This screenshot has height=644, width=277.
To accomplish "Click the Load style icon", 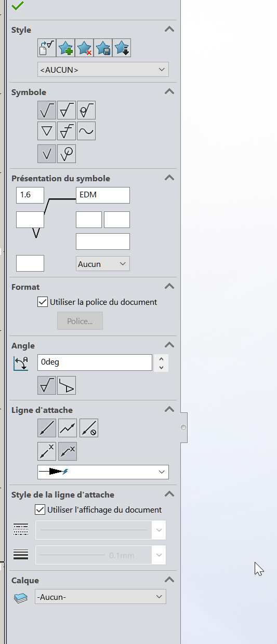I will coord(122,48).
